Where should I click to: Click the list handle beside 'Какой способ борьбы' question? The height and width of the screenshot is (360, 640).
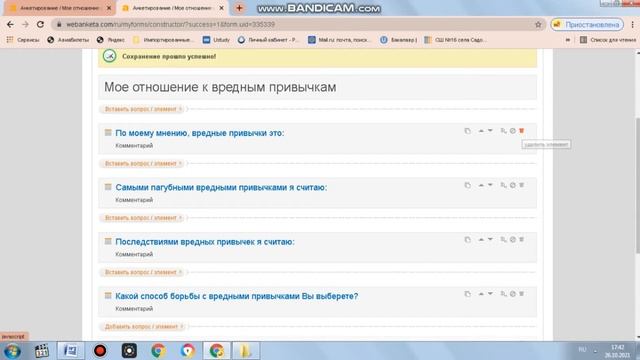tap(108, 296)
